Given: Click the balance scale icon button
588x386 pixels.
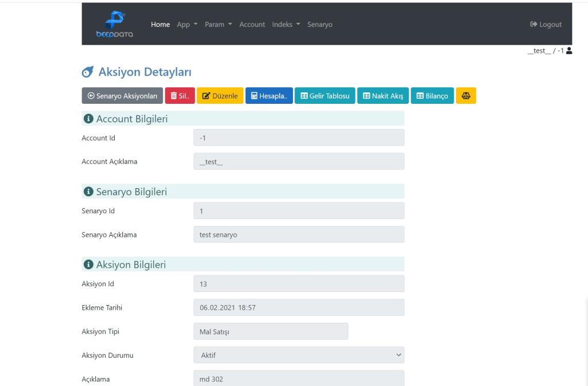Looking at the screenshot, I should [x=466, y=96].
